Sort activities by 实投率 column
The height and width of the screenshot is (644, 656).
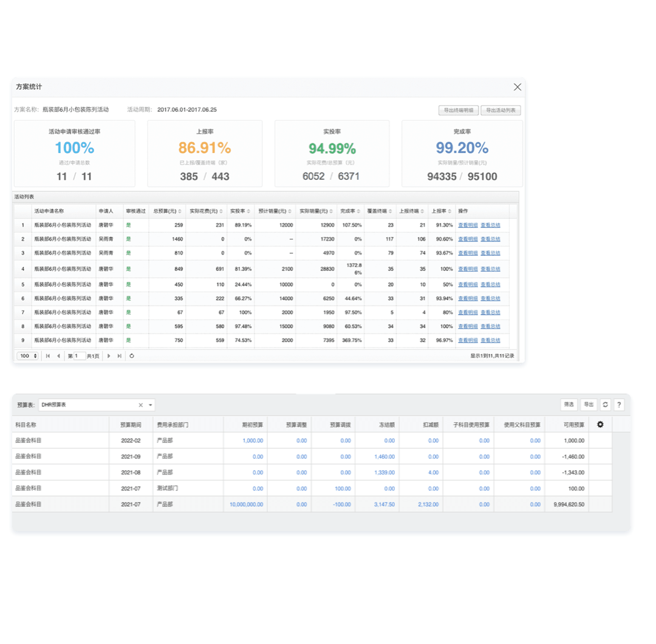point(240,211)
